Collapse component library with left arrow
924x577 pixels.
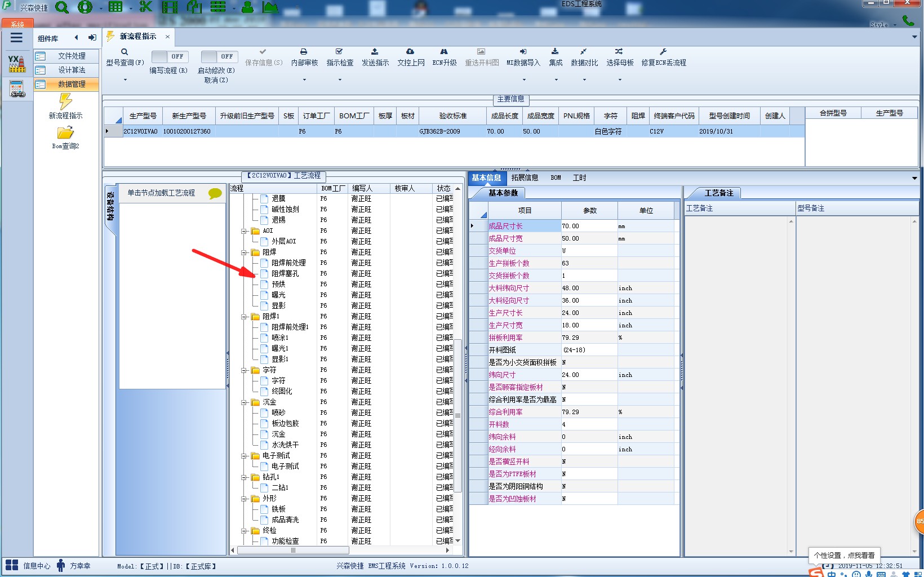click(x=76, y=38)
